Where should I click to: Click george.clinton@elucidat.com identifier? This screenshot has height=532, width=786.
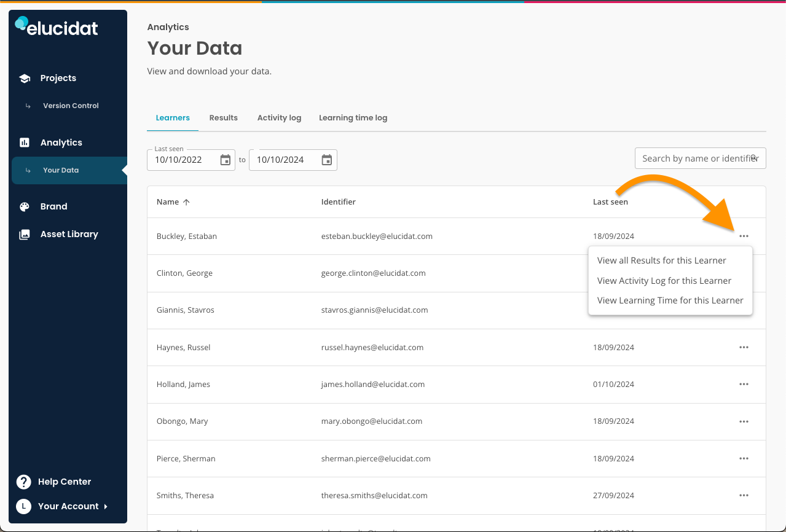(x=374, y=273)
